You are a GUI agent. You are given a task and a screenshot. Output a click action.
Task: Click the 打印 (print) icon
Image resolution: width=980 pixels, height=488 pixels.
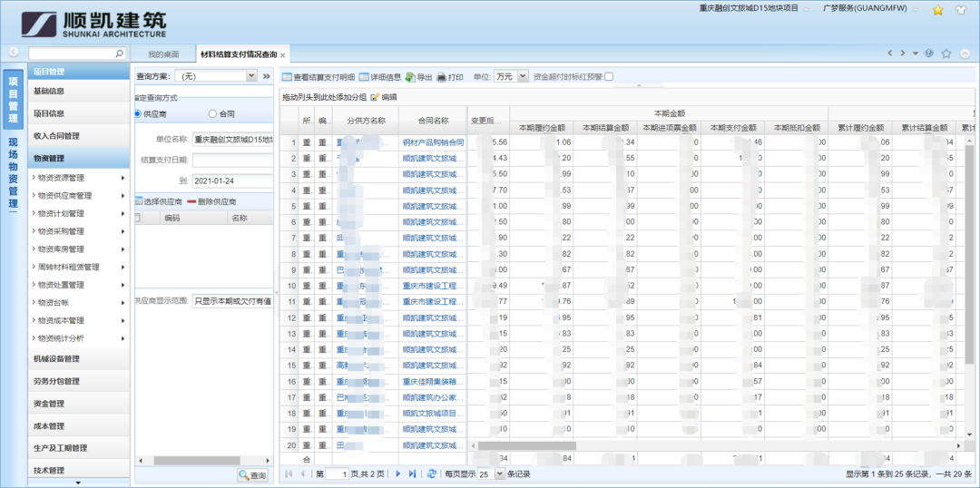(442, 77)
